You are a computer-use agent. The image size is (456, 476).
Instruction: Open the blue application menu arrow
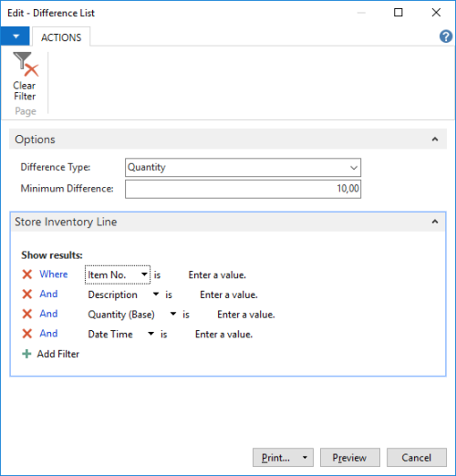[16, 36]
